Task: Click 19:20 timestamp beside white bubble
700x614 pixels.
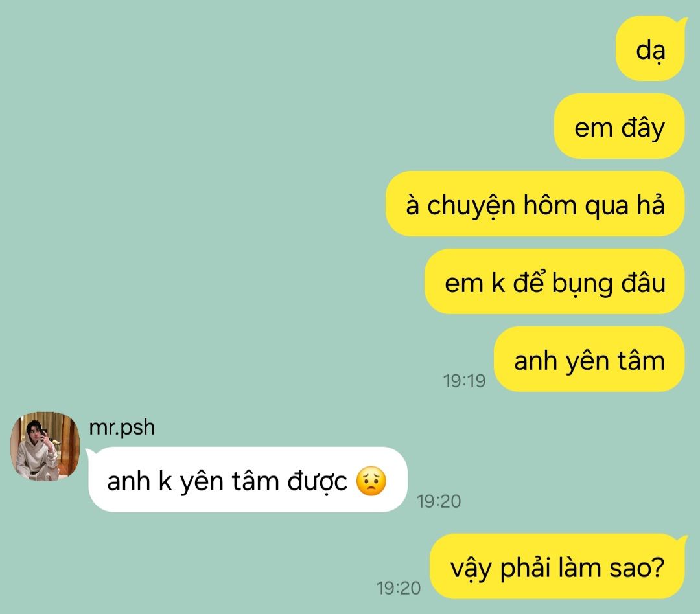Action: tap(439, 501)
